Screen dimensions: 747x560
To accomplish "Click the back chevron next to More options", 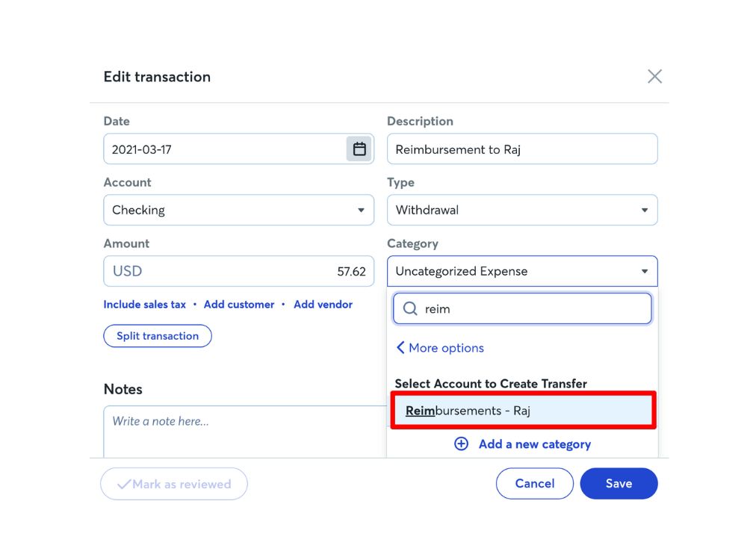I will [400, 348].
